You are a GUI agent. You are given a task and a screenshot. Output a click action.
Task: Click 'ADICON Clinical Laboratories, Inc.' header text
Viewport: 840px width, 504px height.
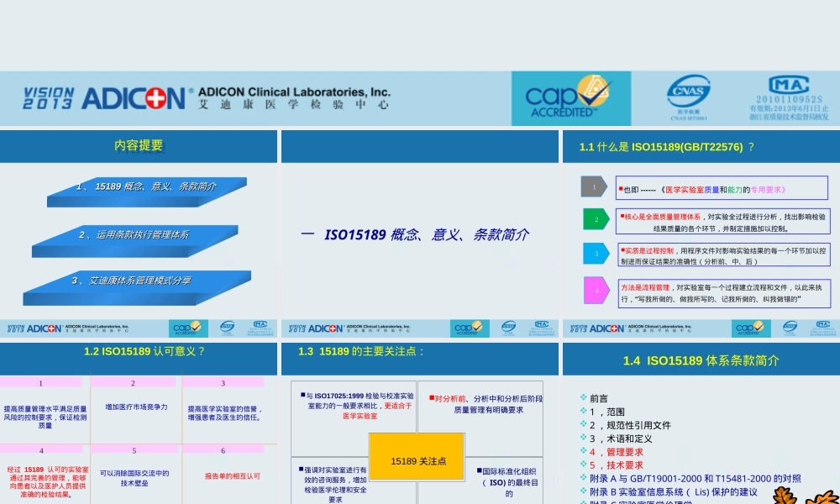point(294,92)
